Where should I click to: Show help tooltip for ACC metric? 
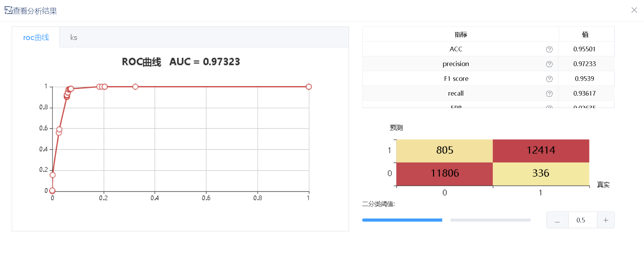click(x=549, y=49)
